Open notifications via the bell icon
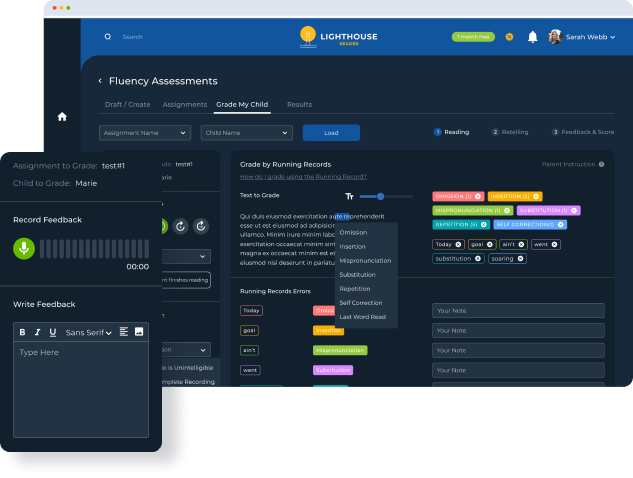The height and width of the screenshot is (478, 633). (x=532, y=37)
